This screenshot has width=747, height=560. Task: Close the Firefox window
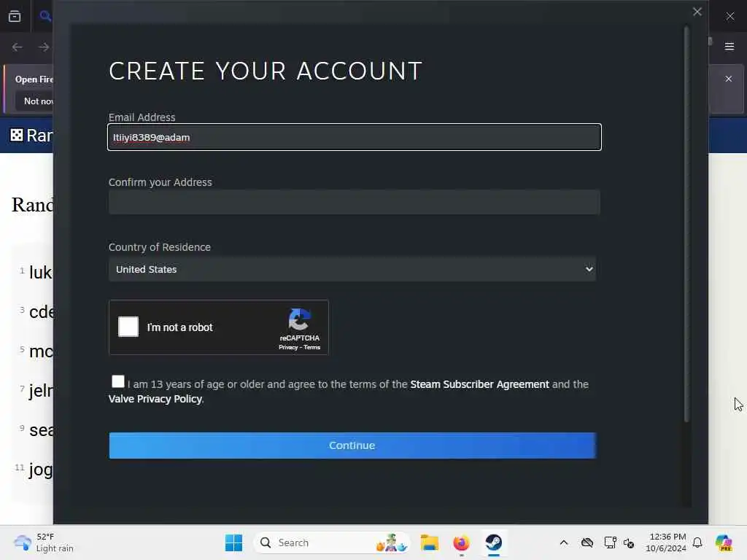(x=729, y=16)
